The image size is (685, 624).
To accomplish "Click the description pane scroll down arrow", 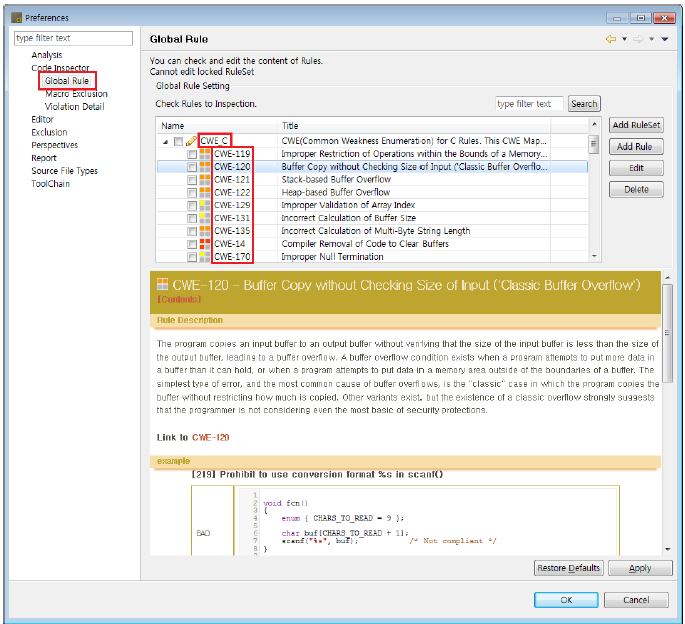I will (668, 549).
